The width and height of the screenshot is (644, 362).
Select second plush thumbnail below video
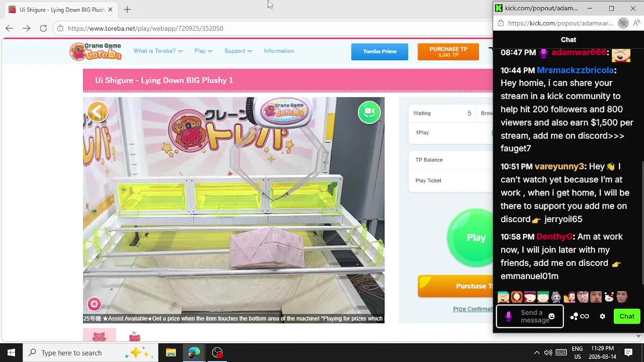(134, 335)
